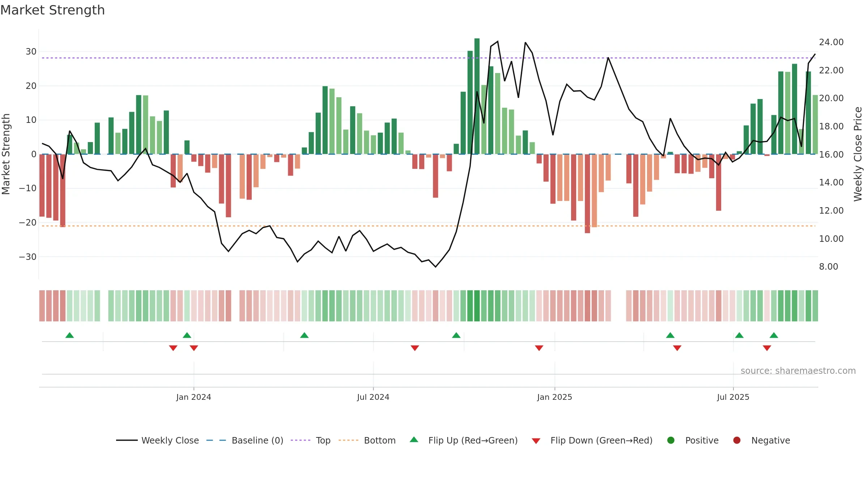The height and width of the screenshot is (488, 868).
Task: Click the Weekly Close Price axis title
Action: point(858,154)
